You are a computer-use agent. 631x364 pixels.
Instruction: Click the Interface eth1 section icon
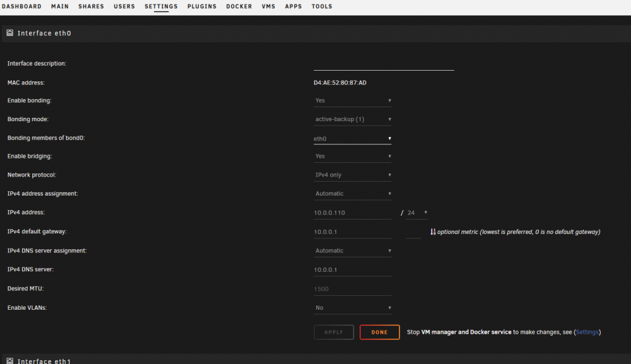9,361
